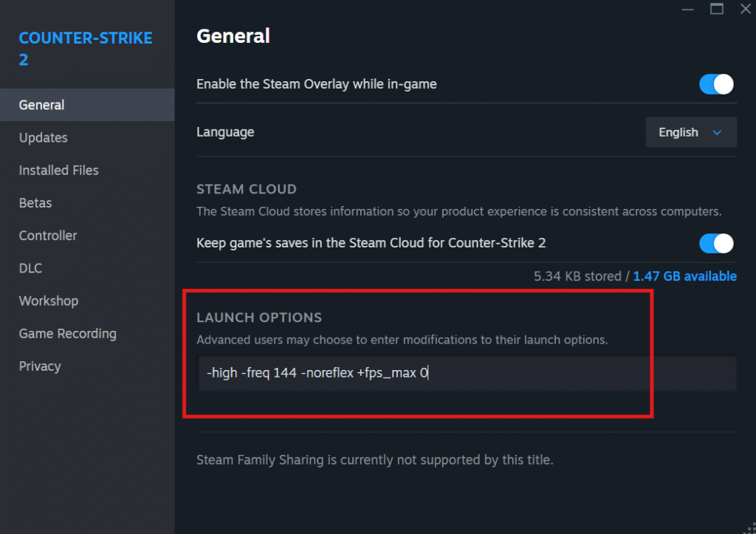Click the Language dropdown chevron arrow

coord(717,133)
